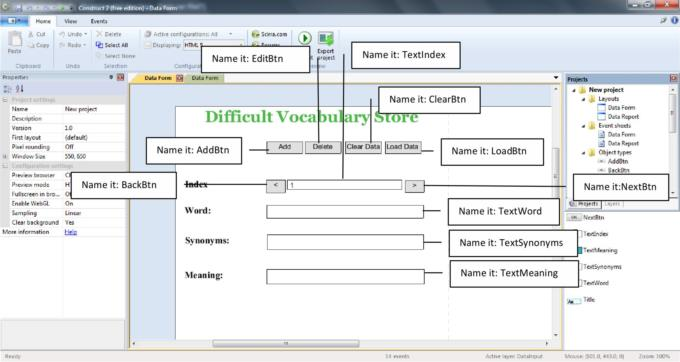Click the Clear Data button on the form

[x=363, y=147]
